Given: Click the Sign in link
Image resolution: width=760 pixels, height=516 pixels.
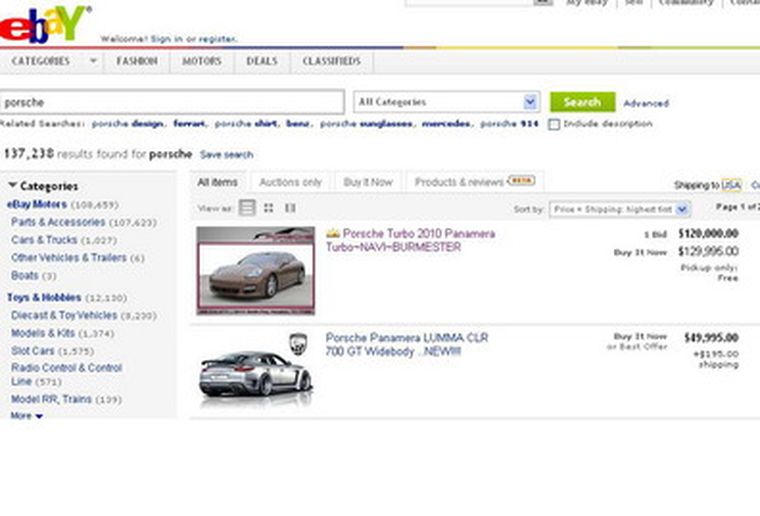Looking at the screenshot, I should pyautogui.click(x=167, y=39).
